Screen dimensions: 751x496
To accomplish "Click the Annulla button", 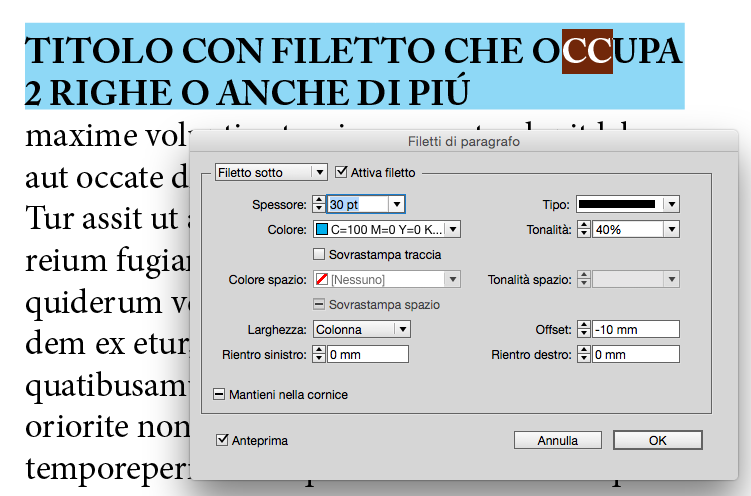I will (558, 440).
